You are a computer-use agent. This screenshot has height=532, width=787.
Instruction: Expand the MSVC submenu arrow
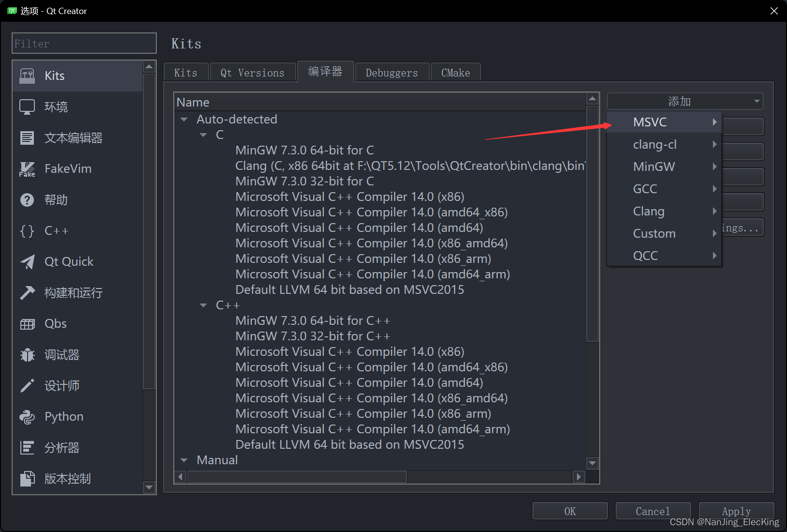714,122
